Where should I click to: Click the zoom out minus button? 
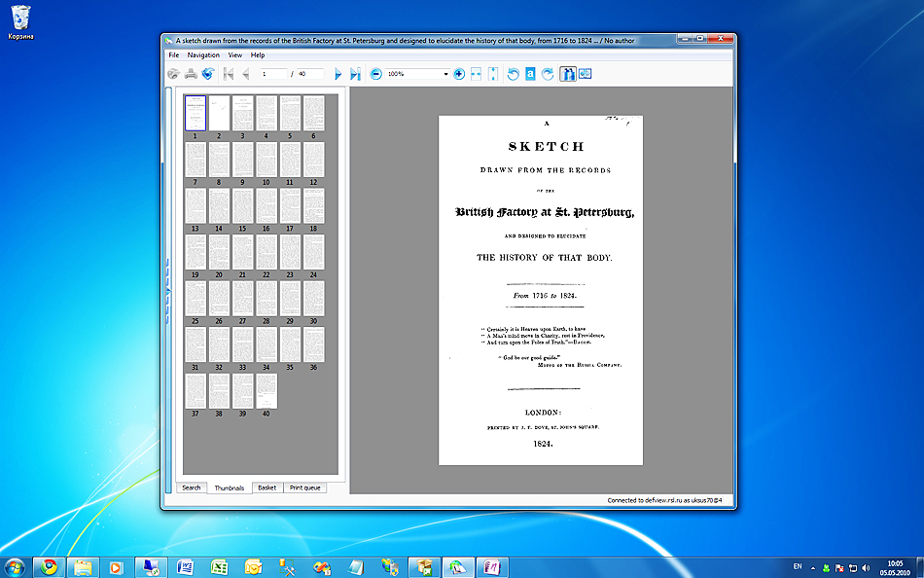(x=376, y=74)
